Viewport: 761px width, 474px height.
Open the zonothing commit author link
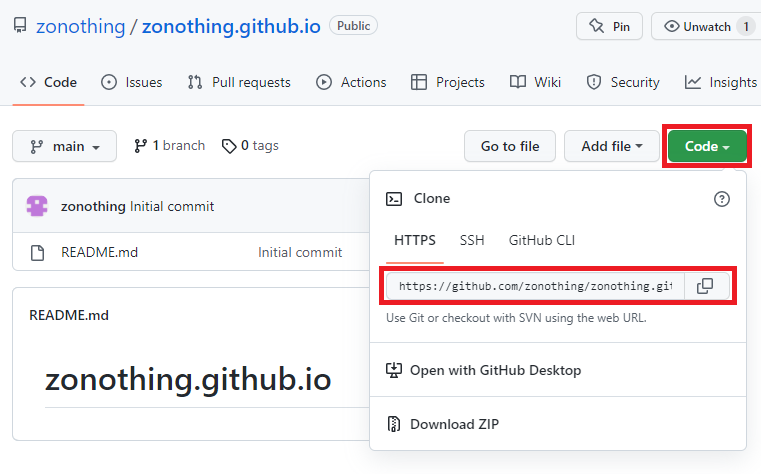point(93,207)
